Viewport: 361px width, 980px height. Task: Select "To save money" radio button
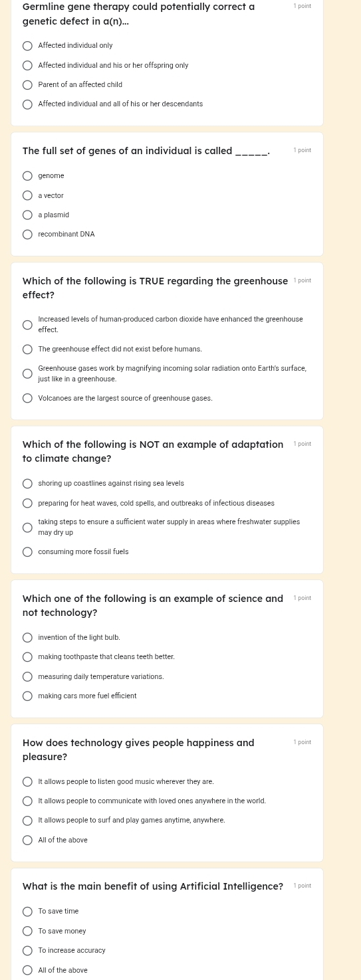(x=27, y=931)
